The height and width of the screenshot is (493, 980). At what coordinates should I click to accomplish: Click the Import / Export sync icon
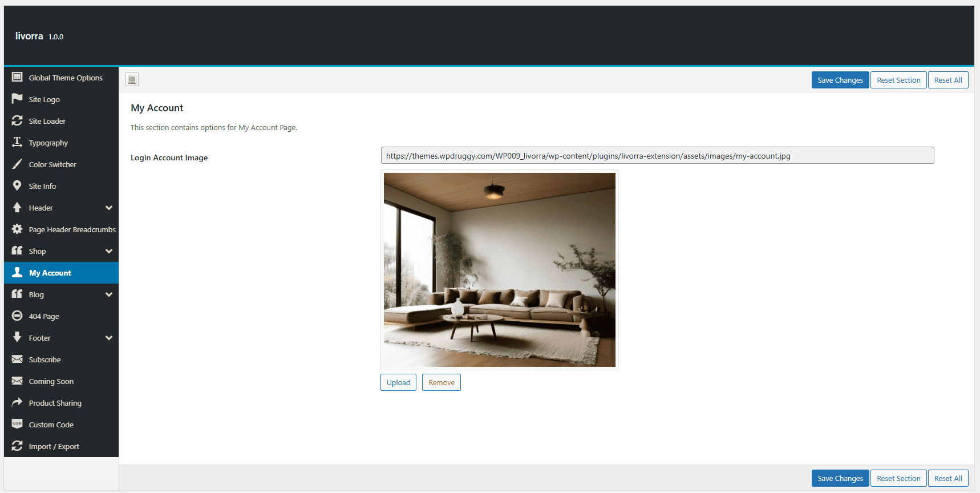click(17, 446)
